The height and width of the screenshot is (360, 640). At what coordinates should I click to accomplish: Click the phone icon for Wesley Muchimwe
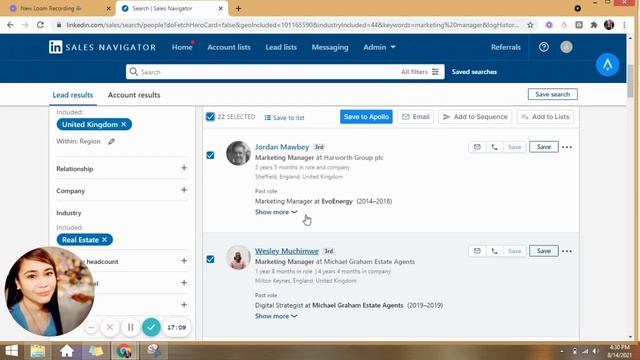pos(494,251)
